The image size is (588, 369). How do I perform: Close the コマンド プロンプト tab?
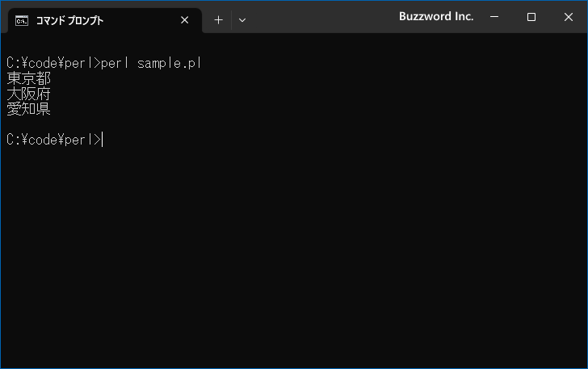tap(185, 20)
